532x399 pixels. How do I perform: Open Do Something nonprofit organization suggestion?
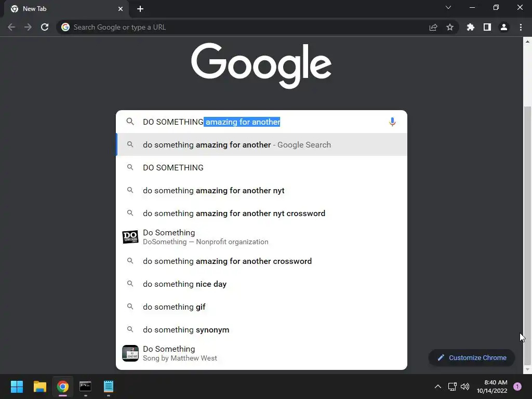pos(262,237)
